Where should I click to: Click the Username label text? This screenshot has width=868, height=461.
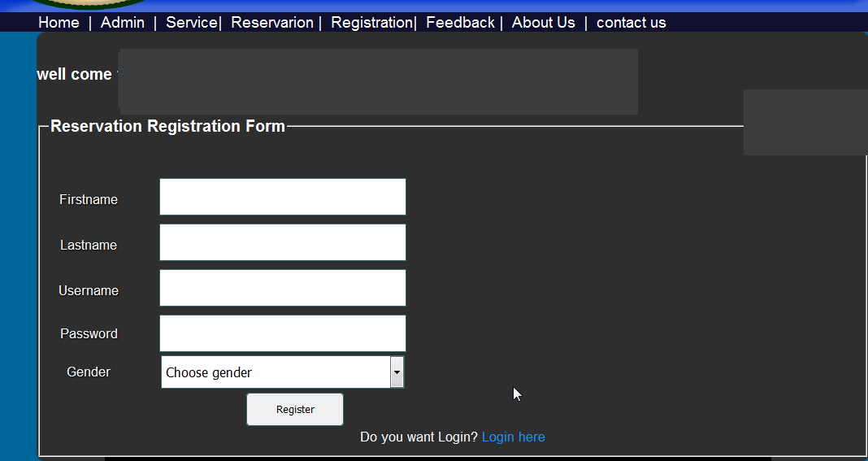pyautogui.click(x=89, y=291)
